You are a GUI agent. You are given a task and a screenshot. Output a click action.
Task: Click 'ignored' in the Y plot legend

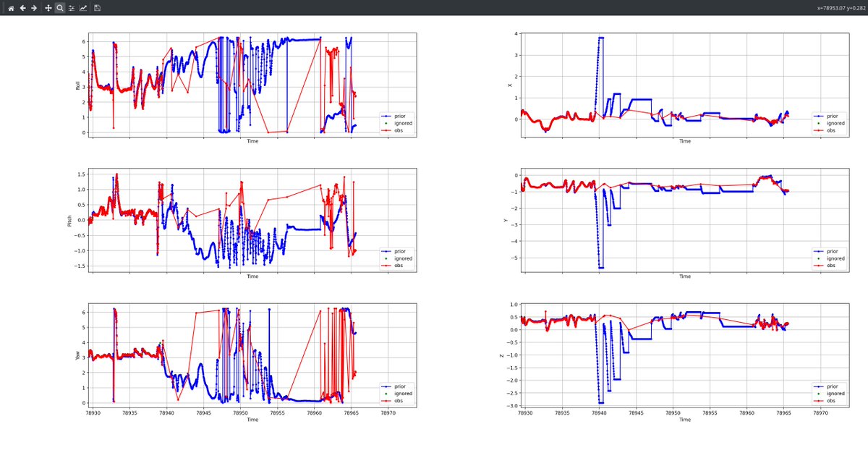835,258
